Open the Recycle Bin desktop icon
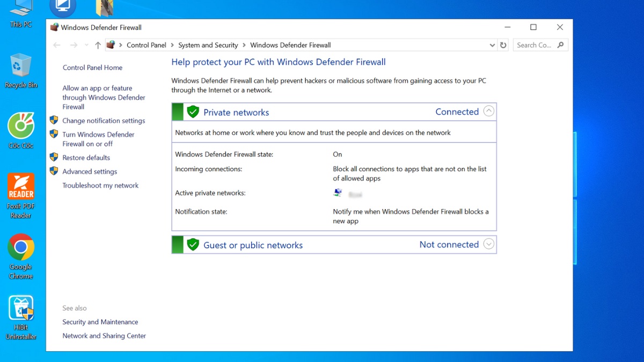 21,70
